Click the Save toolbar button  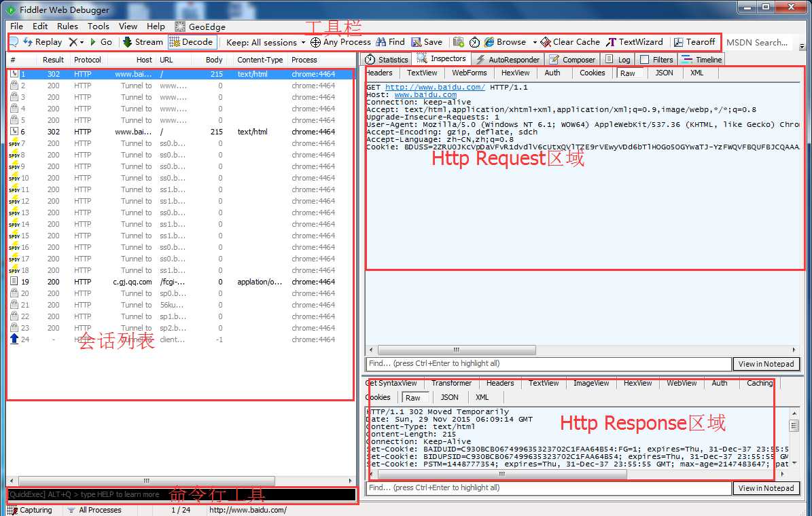tap(427, 42)
